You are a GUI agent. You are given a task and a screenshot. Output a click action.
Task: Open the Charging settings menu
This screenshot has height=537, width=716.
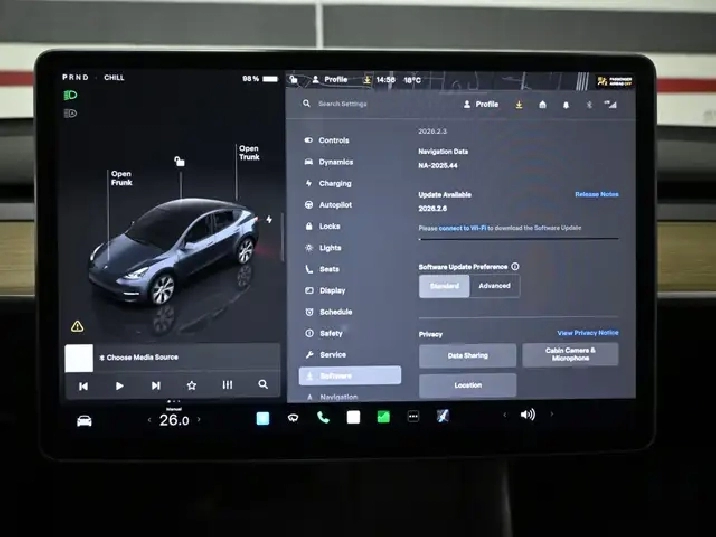pos(335,183)
